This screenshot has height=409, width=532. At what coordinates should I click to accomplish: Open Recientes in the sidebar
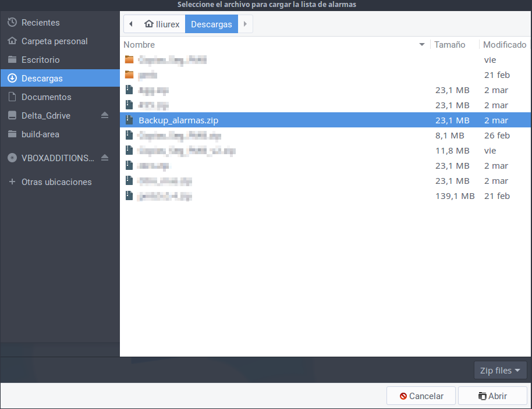[x=40, y=23]
